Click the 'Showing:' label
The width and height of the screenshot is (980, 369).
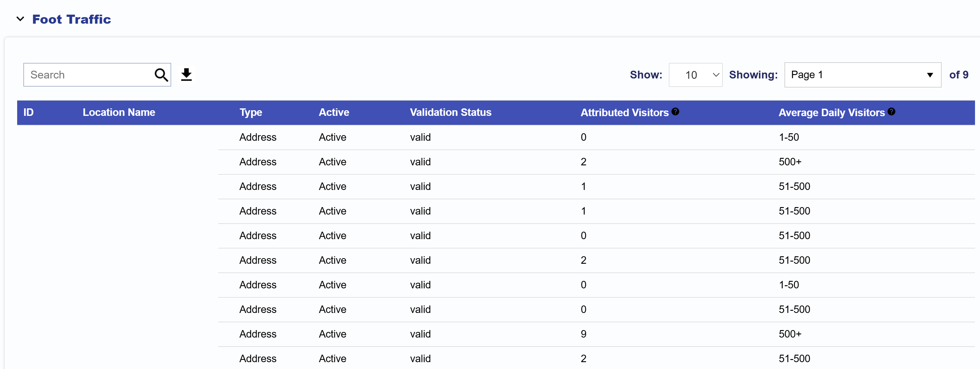[753, 75]
